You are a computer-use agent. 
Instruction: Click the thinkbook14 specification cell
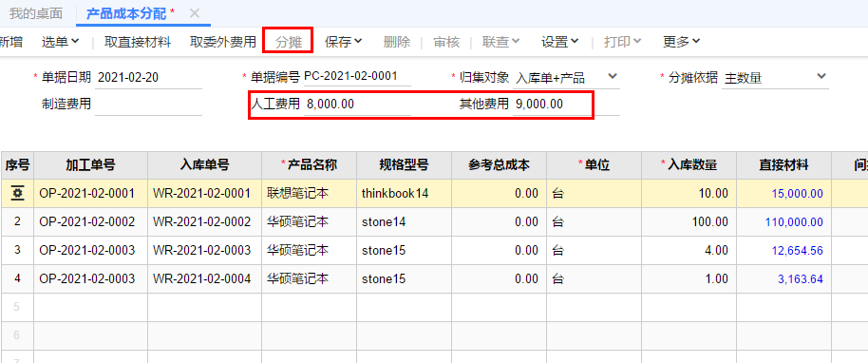tap(405, 194)
